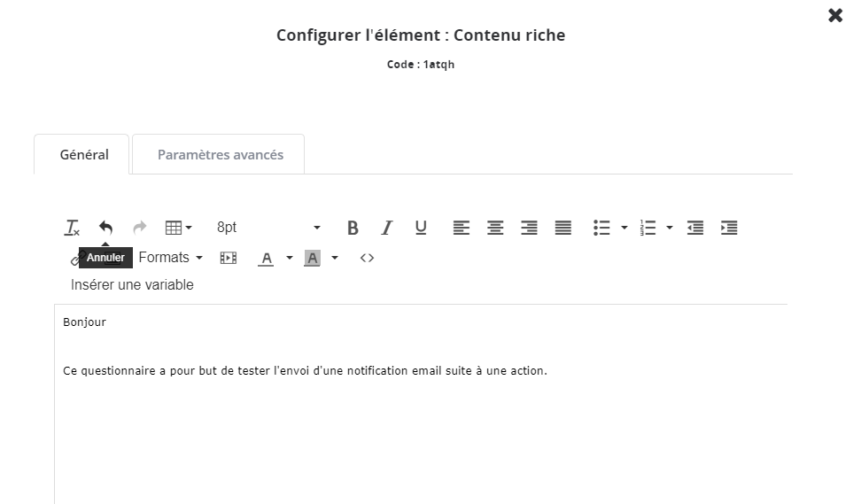Click the insert media icon
Screen dimensions: 853x504
[x=229, y=258]
